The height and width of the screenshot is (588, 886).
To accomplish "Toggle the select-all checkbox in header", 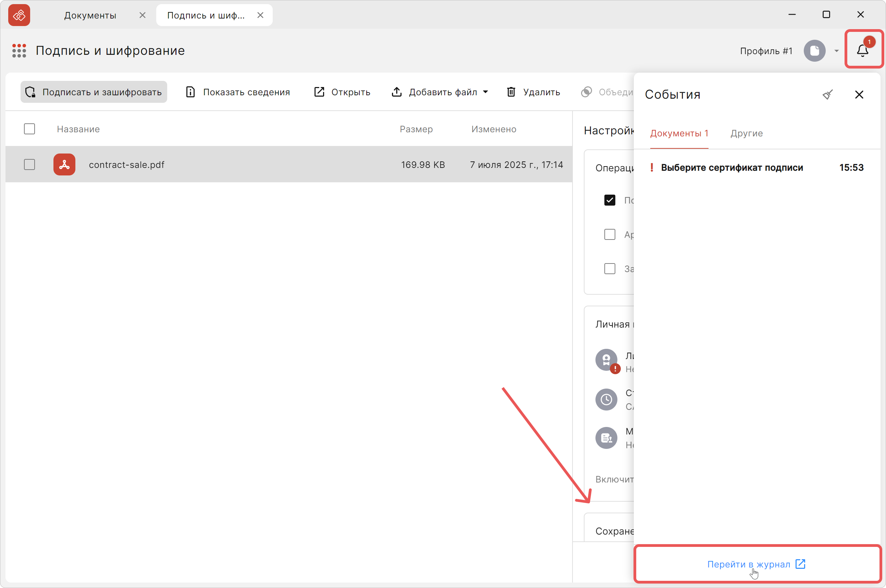I will [29, 129].
